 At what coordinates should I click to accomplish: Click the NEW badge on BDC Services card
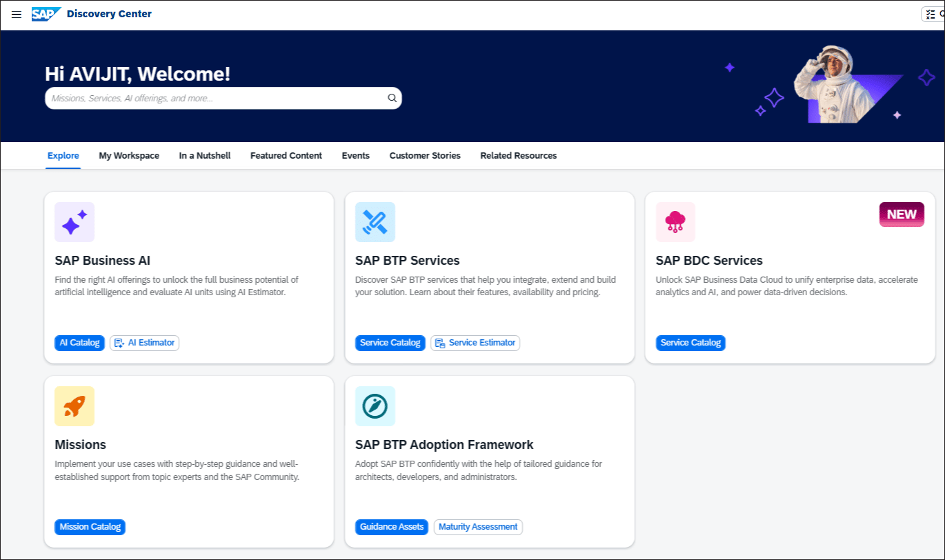902,214
